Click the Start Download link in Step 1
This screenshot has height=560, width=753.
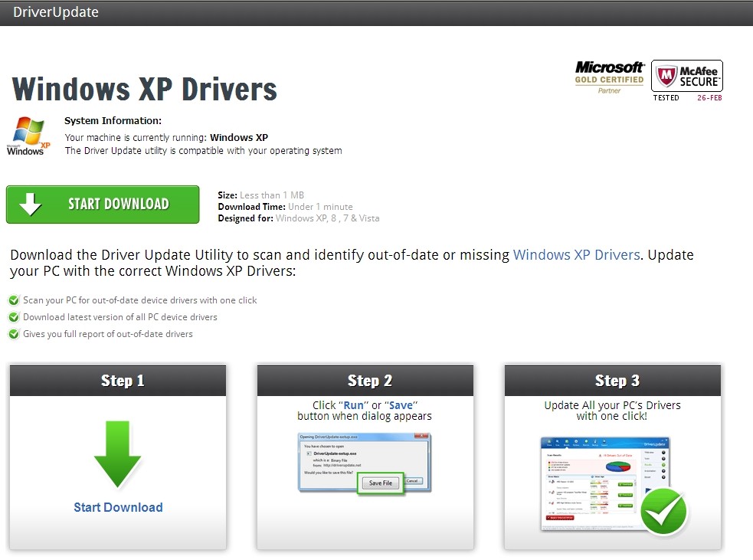(118, 507)
